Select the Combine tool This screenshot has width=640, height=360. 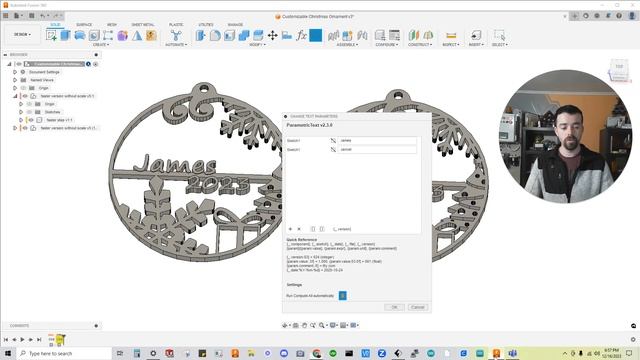coord(244,36)
